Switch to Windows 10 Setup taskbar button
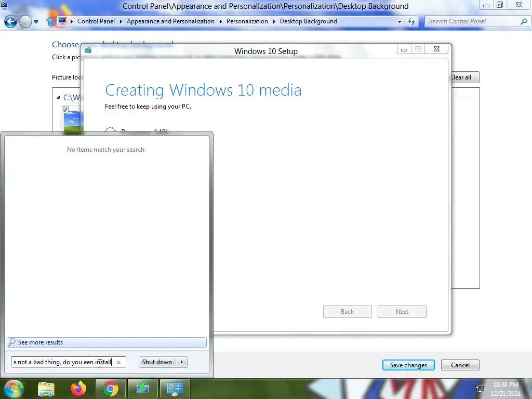The height and width of the screenshot is (399, 532). tap(142, 389)
